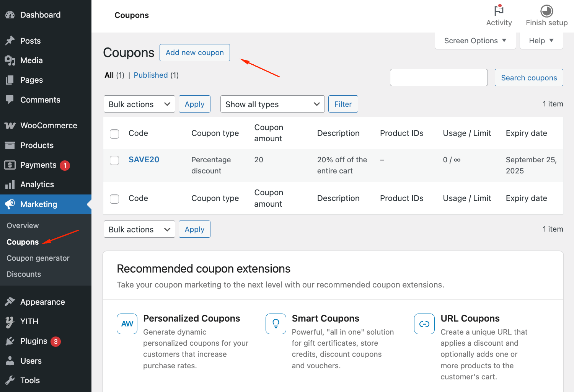The height and width of the screenshot is (392, 574).
Task: Expand the Screen Options panel
Action: [x=475, y=41]
